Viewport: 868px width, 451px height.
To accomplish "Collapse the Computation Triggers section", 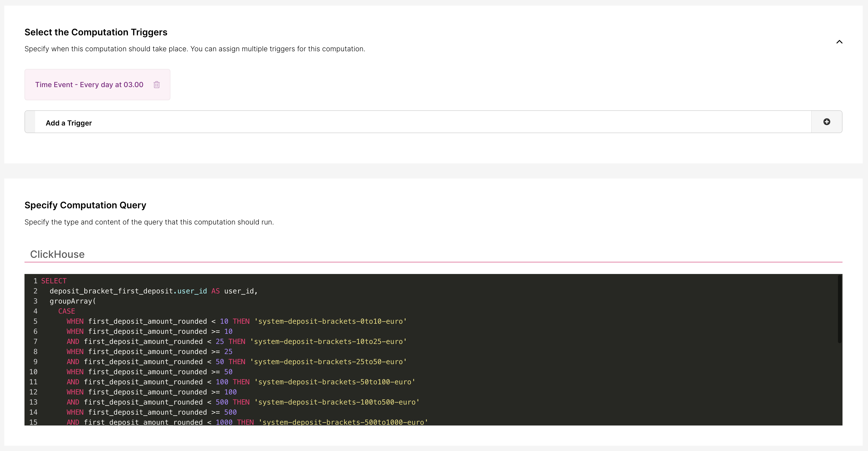I will 839,42.
